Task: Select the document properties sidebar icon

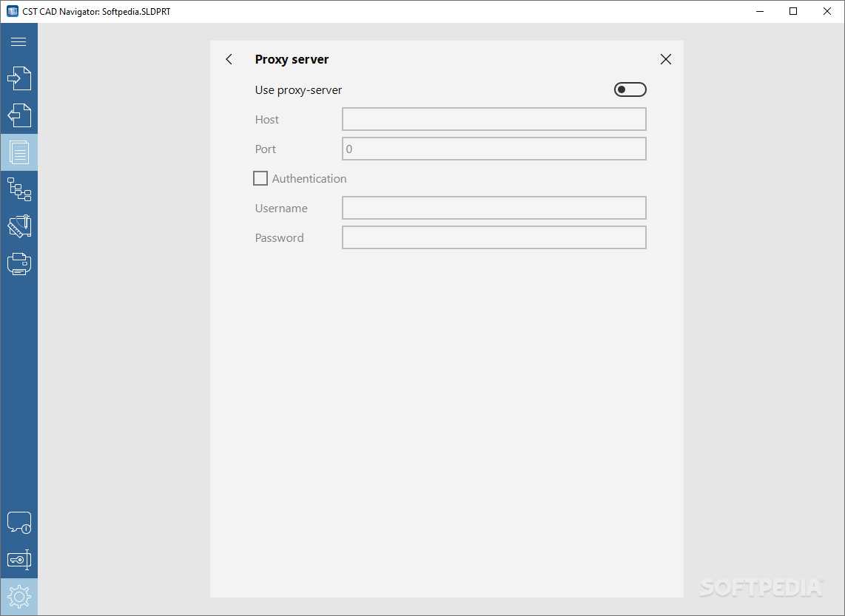Action: click(x=18, y=152)
